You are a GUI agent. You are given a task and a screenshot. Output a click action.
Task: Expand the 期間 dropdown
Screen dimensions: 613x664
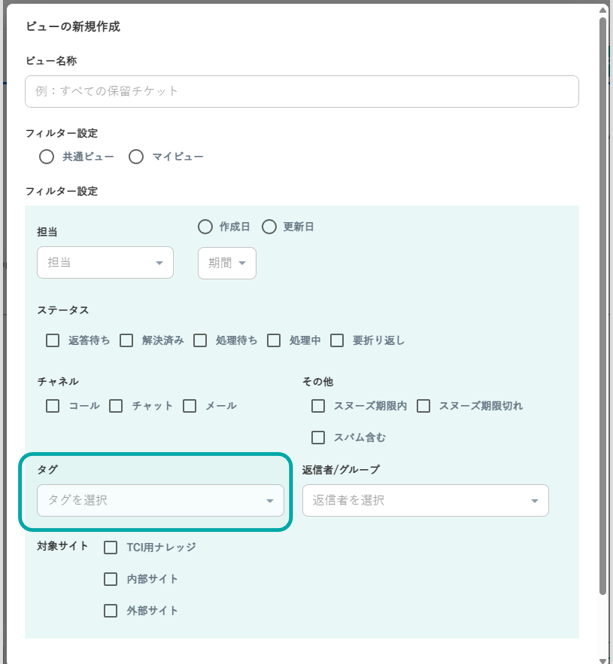click(227, 263)
